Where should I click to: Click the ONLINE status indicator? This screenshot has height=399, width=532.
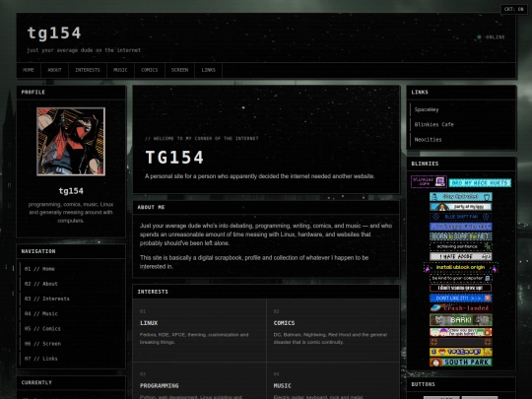click(x=491, y=37)
